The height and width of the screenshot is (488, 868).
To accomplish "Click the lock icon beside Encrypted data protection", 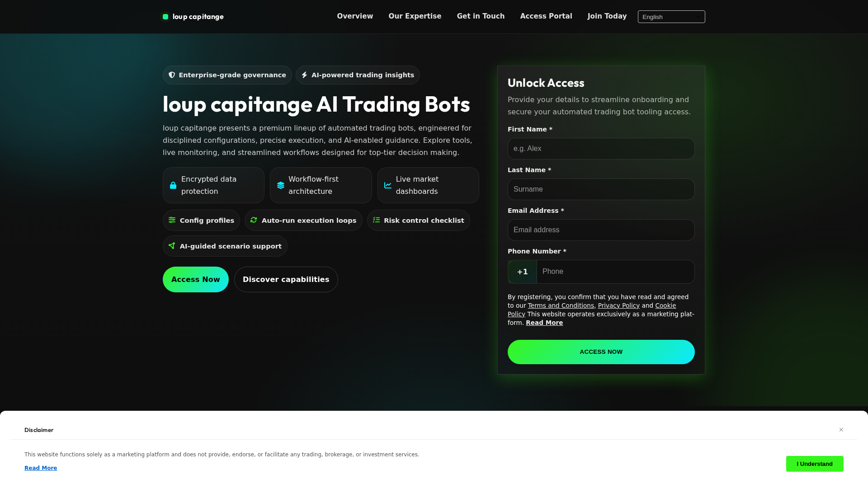I will 173,185.
